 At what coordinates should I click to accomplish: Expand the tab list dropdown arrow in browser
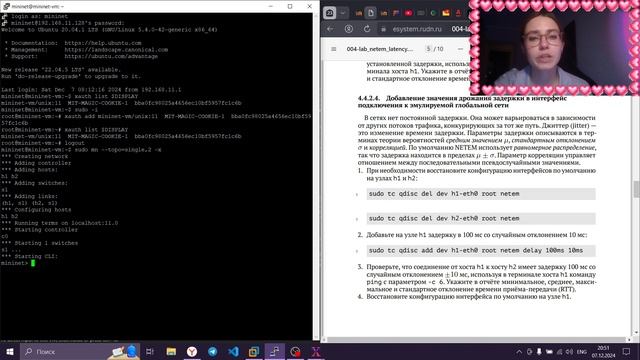tap(343, 13)
